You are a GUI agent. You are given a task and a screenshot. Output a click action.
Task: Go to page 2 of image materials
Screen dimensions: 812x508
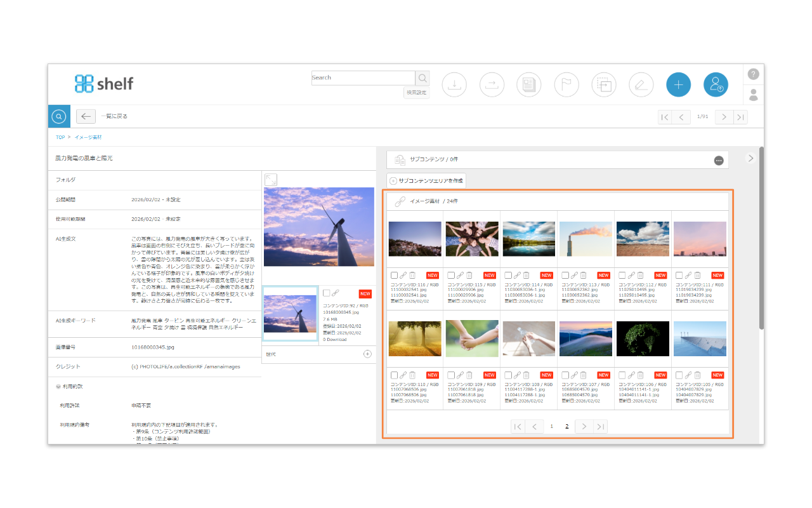tap(567, 426)
